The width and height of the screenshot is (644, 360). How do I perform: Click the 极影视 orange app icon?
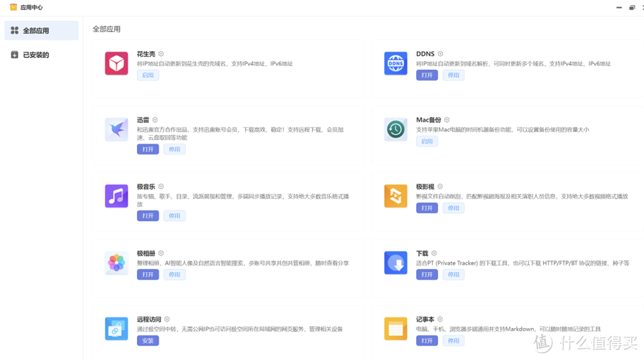395,196
